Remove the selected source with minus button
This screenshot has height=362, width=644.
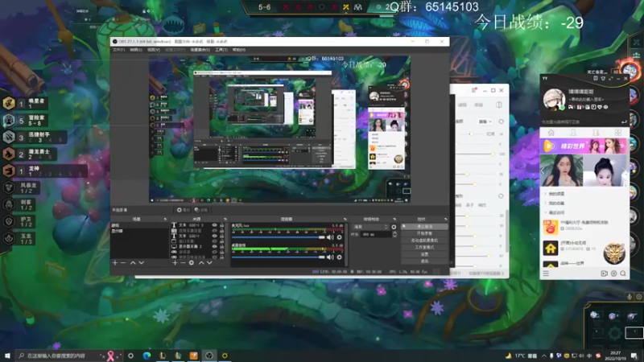pos(183,263)
